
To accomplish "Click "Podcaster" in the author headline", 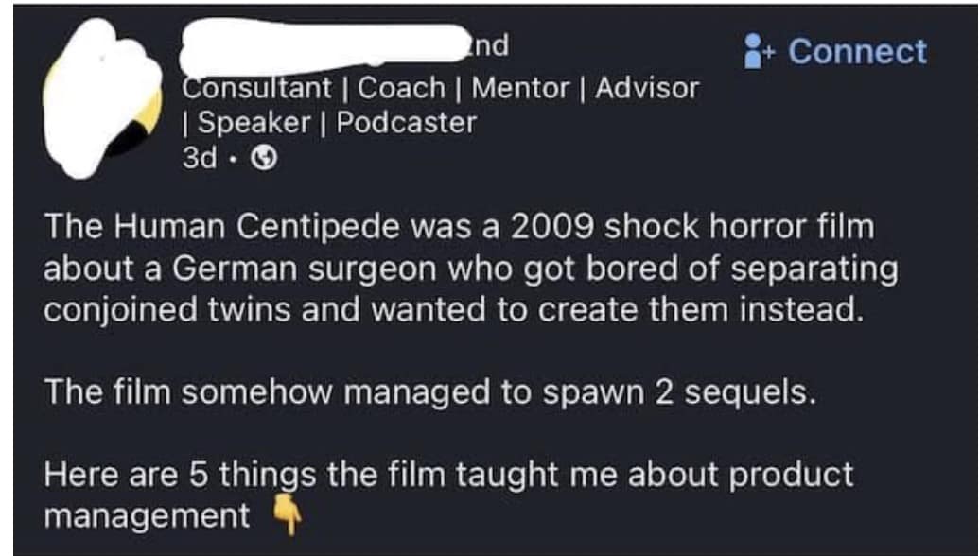I will coord(407,123).
